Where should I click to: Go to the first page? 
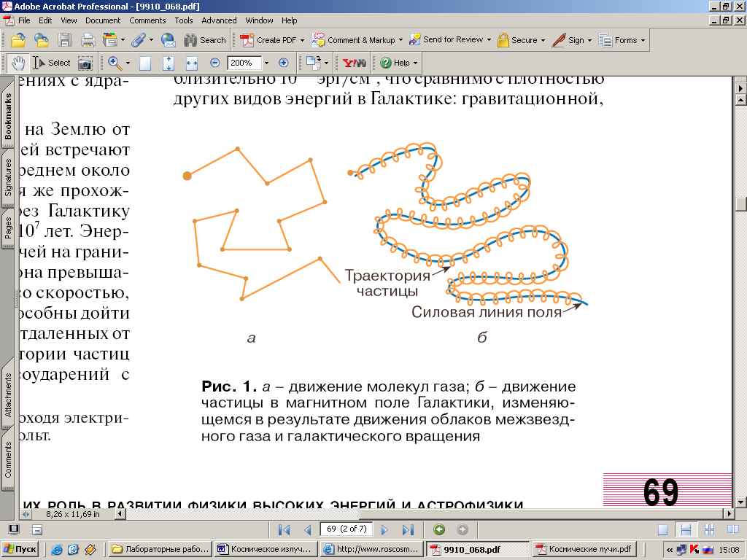point(284,529)
